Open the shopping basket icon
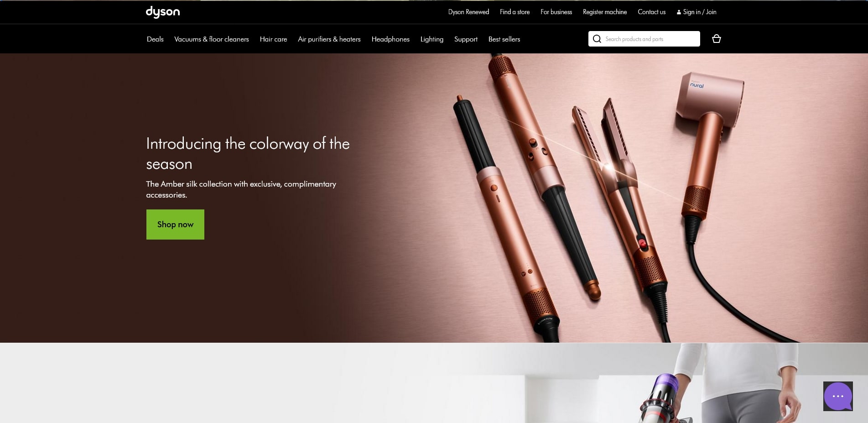Image resolution: width=868 pixels, height=423 pixels. click(x=716, y=39)
